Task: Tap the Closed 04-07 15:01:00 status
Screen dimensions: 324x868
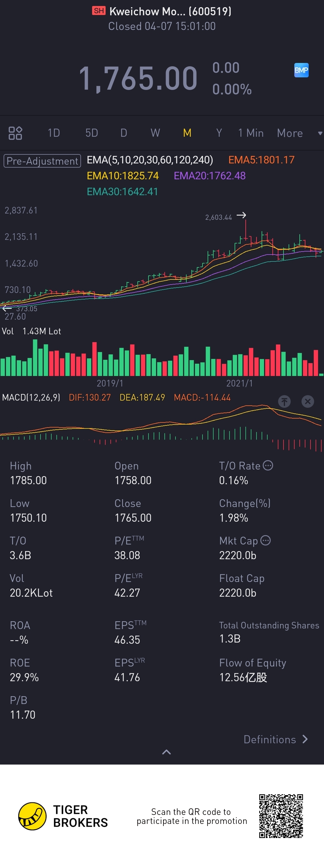Action: 162,26
